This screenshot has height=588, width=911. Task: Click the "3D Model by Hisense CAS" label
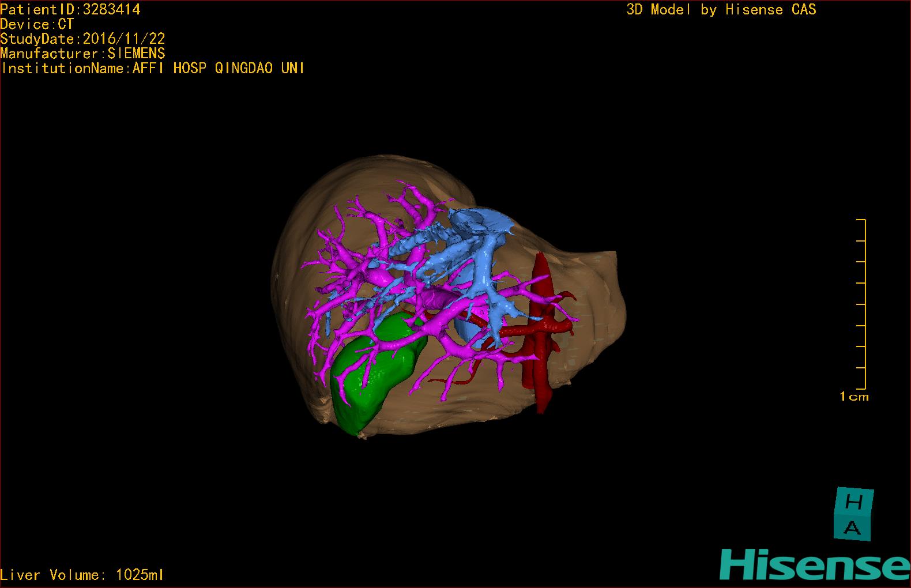721,9
